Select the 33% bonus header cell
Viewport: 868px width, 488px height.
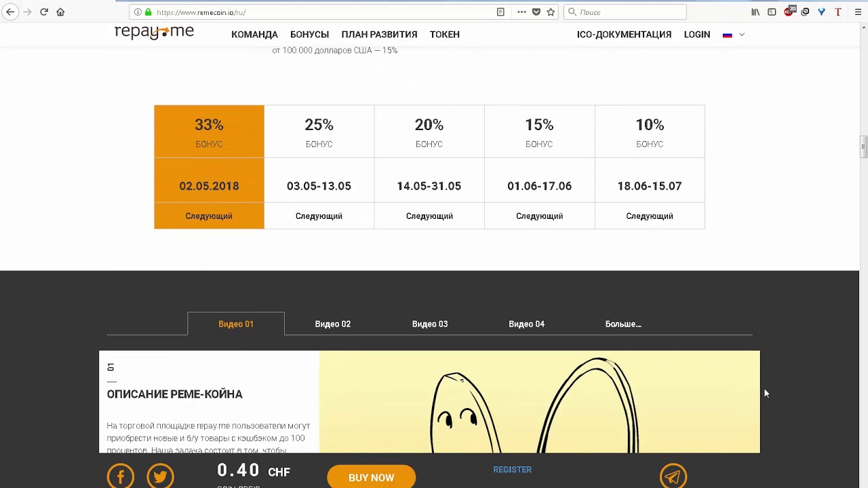pos(209,131)
